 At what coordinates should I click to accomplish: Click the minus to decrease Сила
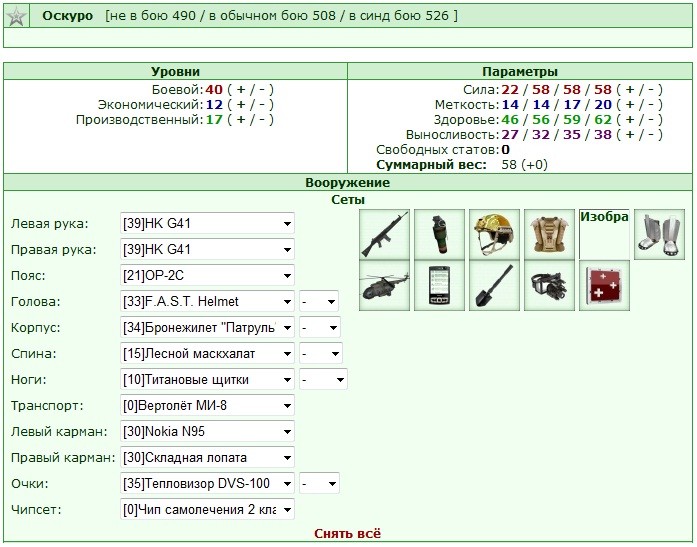[x=651, y=90]
